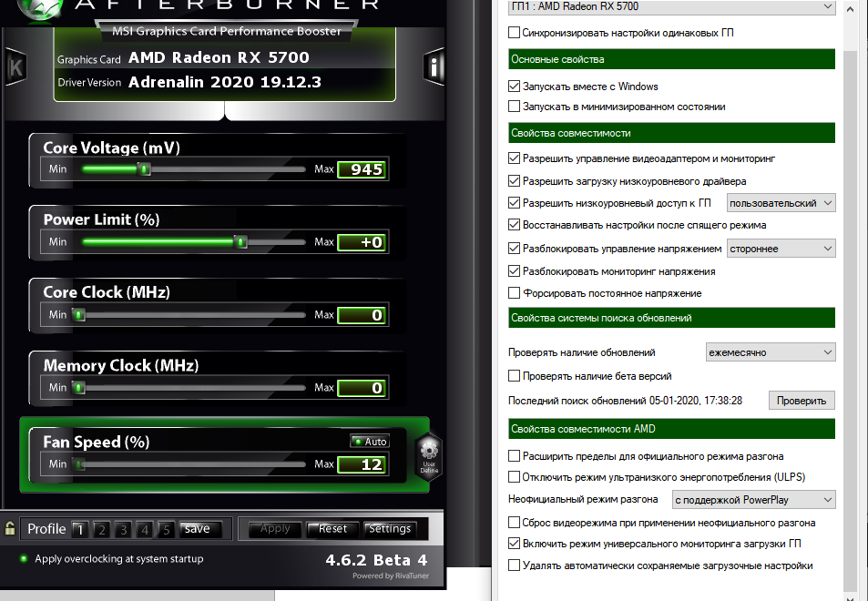The height and width of the screenshot is (601, 868).
Task: Select profile slot 1
Action: coord(80,530)
